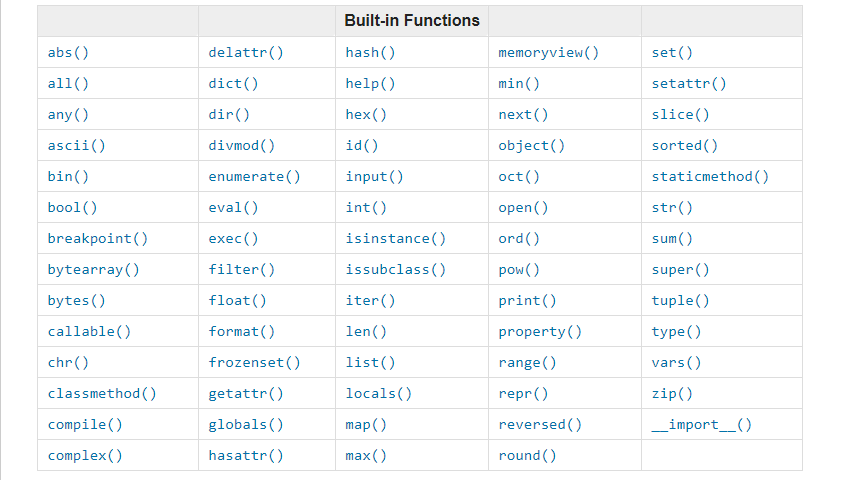Open the object() link
Image resolution: width=846 pixels, height=480 pixels.
[531, 146]
